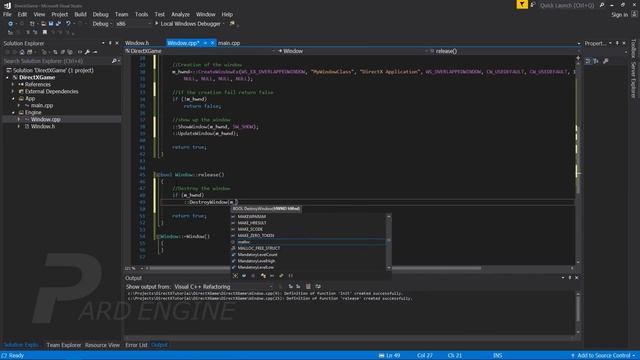Click the fourth IntelliSense filter icon
The width and height of the screenshot is (640, 360).
[263, 276]
